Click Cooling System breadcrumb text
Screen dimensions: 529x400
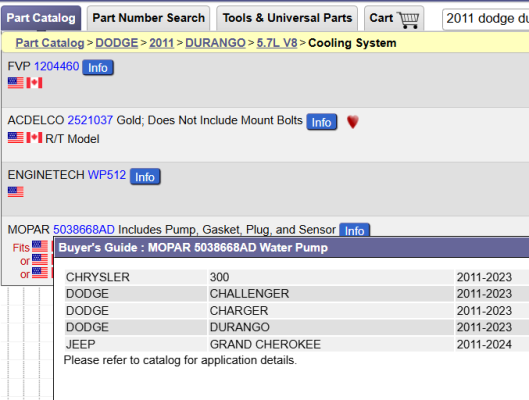click(x=352, y=43)
